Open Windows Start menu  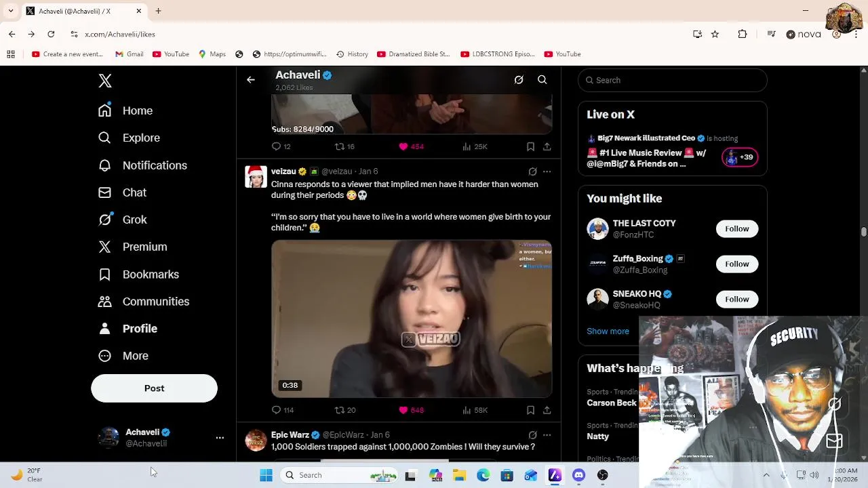click(266, 475)
